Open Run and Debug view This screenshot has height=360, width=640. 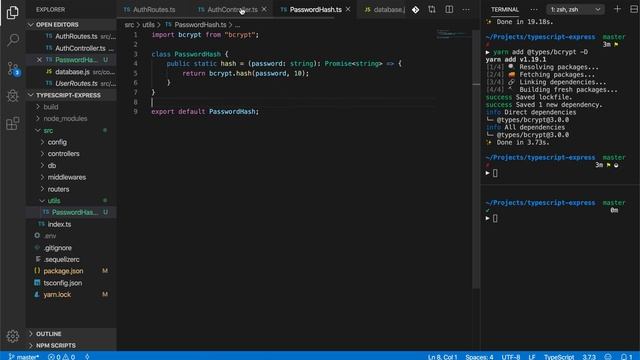[x=13, y=96]
